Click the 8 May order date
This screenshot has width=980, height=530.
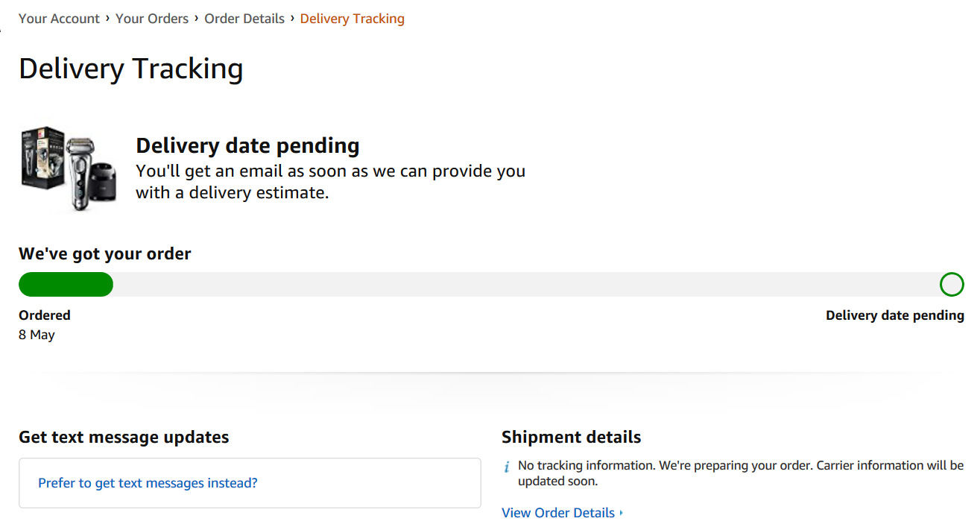pyautogui.click(x=37, y=335)
